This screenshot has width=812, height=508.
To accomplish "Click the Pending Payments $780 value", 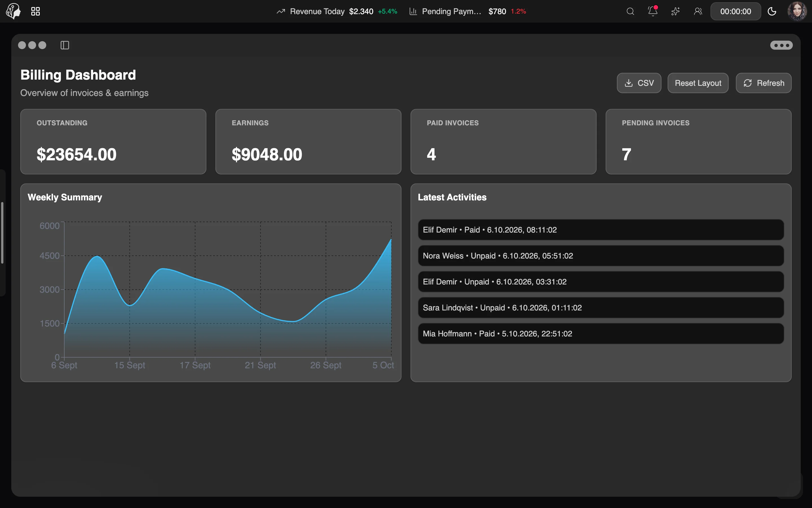I will coord(497,11).
